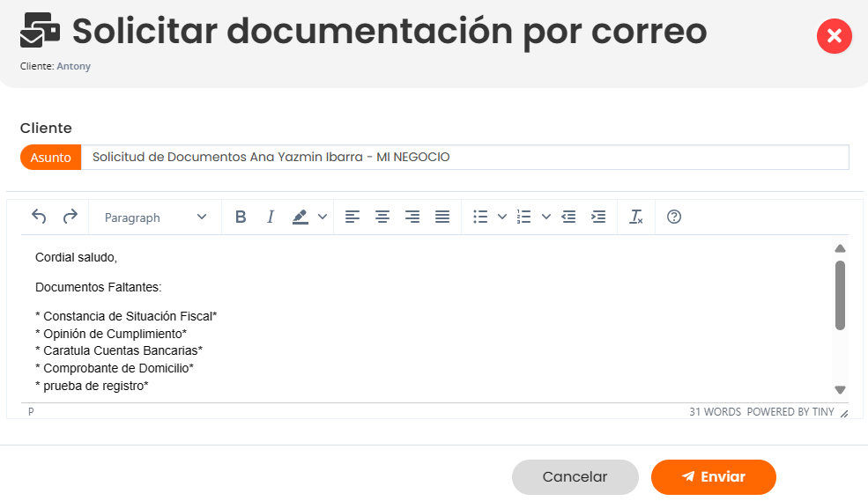Decrease the paragraph indent

pyautogui.click(x=568, y=217)
